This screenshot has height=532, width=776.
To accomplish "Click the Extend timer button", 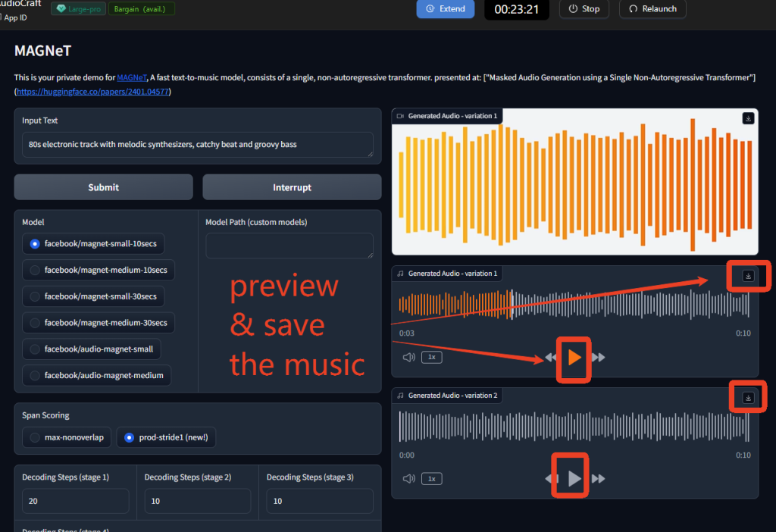I will (446, 9).
